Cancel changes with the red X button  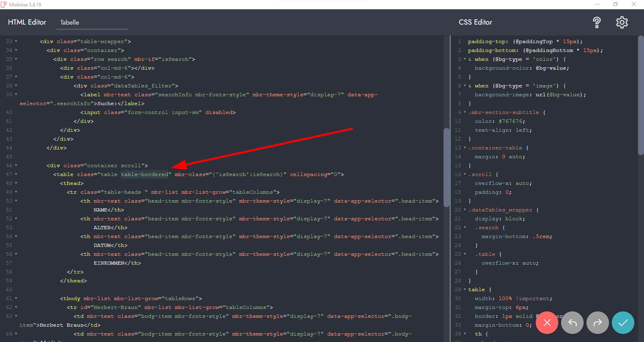[547, 323]
